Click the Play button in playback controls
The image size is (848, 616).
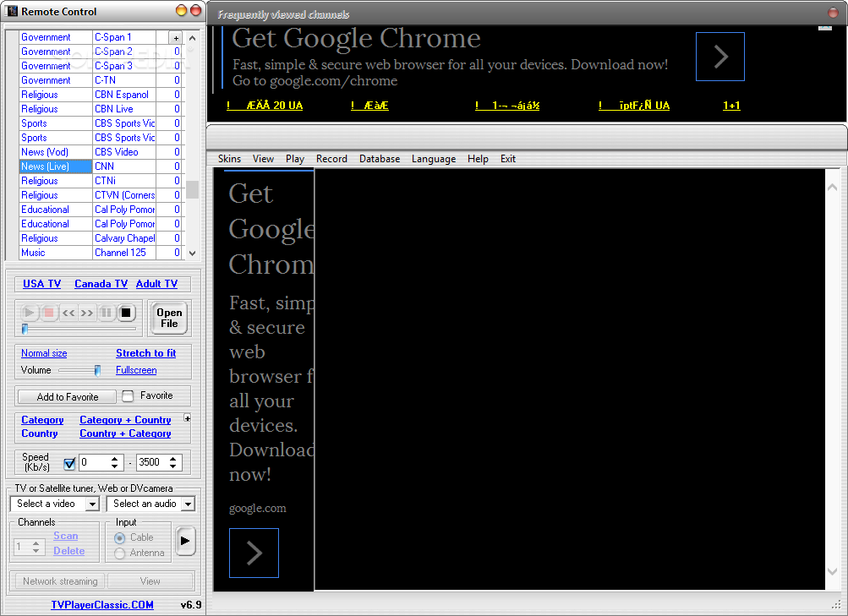[30, 313]
